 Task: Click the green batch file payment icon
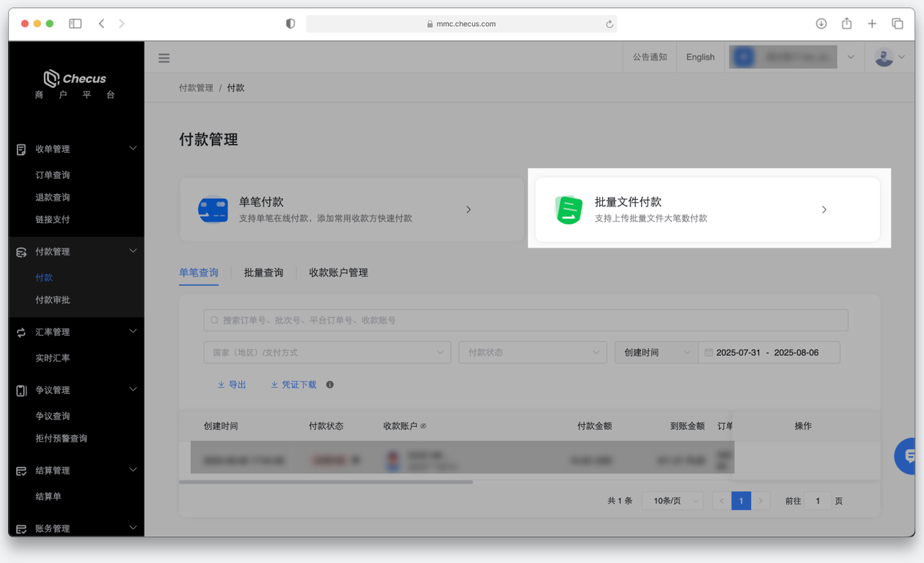pos(568,210)
